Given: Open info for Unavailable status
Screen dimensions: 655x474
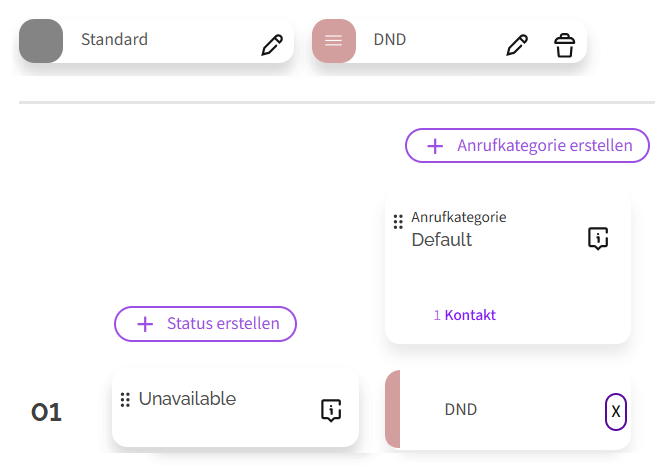Looking at the screenshot, I should tap(331, 410).
